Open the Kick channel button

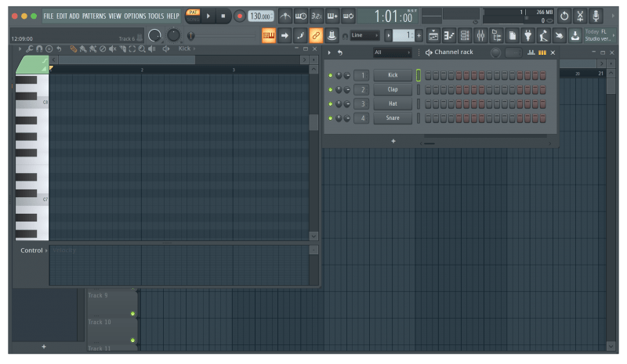[x=393, y=75]
